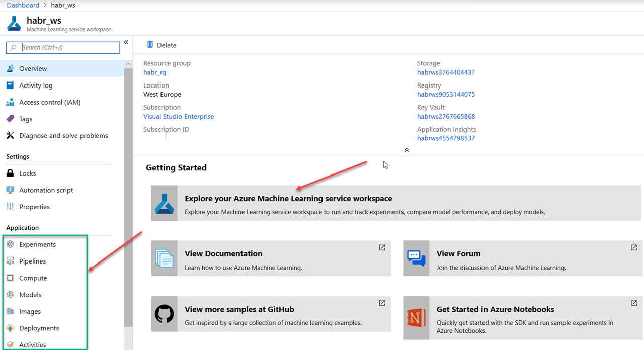Click inside the sidebar search field
The image size is (644, 350).
click(65, 47)
